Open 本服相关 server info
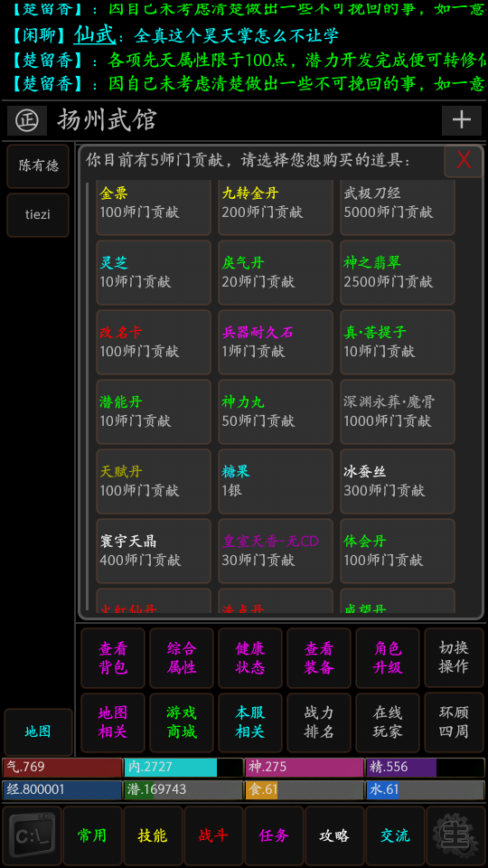Screen dimensions: 488x868 (250, 722)
